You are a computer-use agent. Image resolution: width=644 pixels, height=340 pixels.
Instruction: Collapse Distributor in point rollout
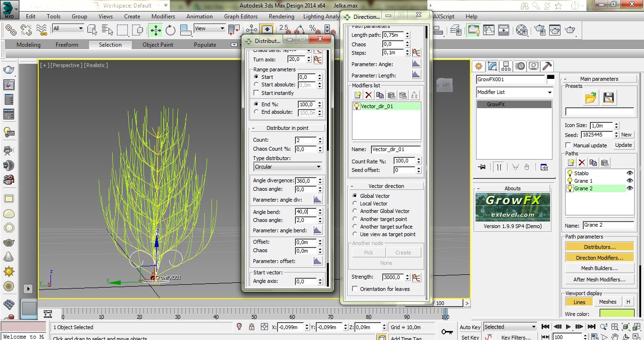287,128
